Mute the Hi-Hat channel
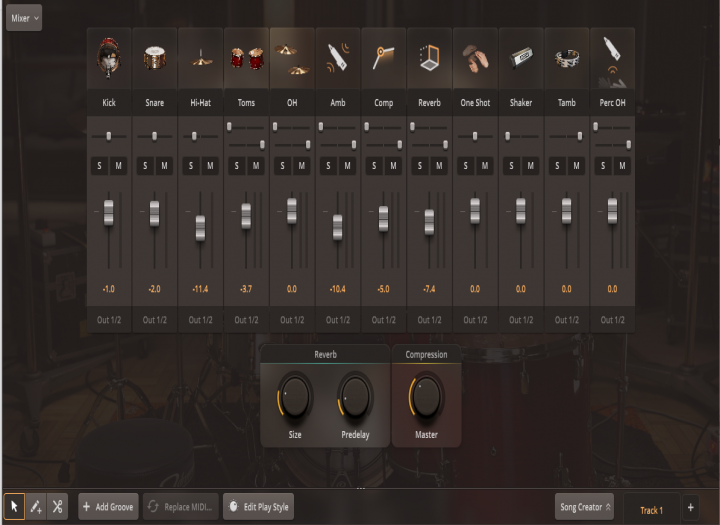 click(x=210, y=166)
